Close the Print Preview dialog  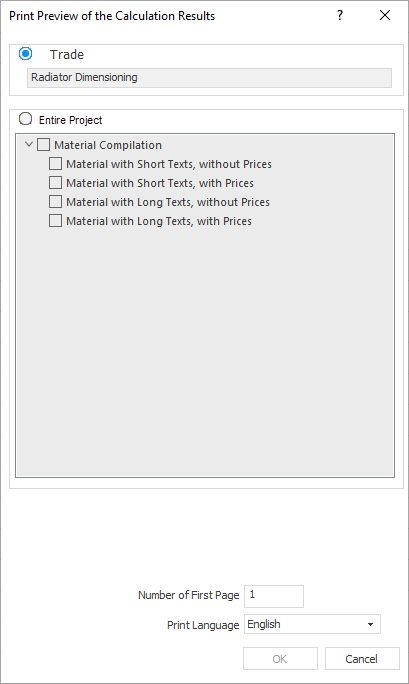tap(385, 16)
